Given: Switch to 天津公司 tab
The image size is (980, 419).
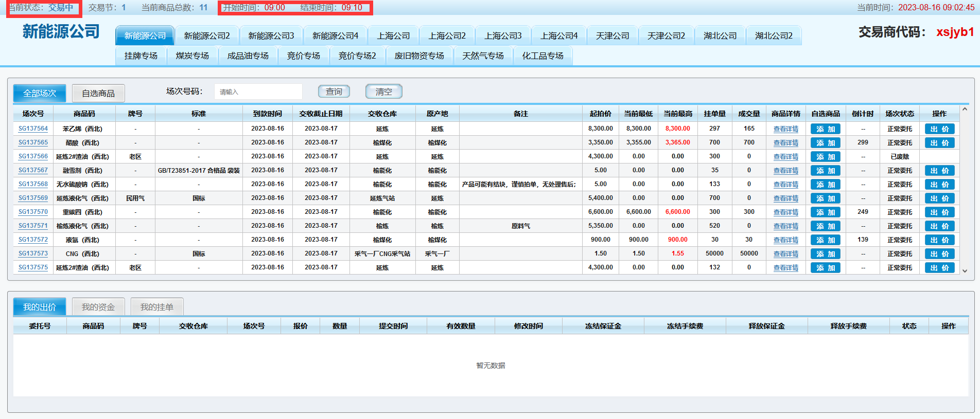Looking at the screenshot, I should coord(612,35).
